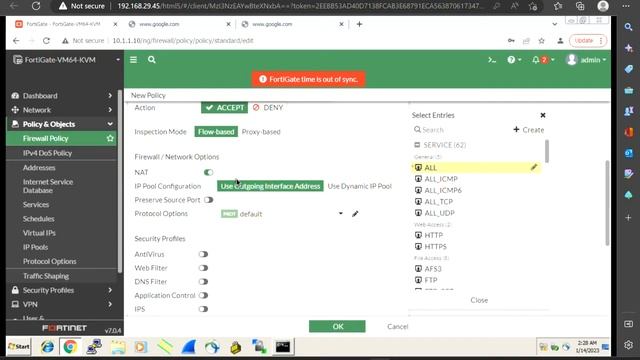Open the FortiGate-VM64-KVM device dropdown
The height and width of the screenshot is (360, 640).
coord(65,60)
